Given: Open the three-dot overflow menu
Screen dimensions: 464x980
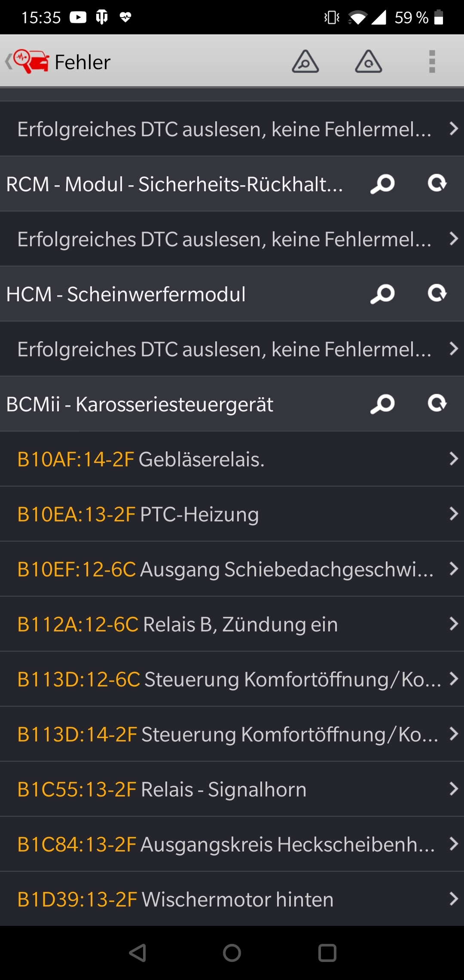Looking at the screenshot, I should click(x=432, y=61).
